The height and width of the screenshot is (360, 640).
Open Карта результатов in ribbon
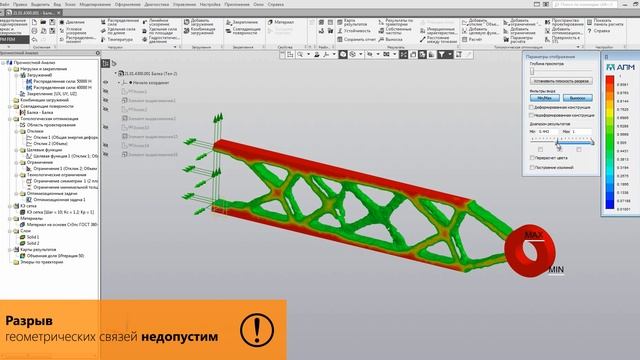[x=351, y=22]
